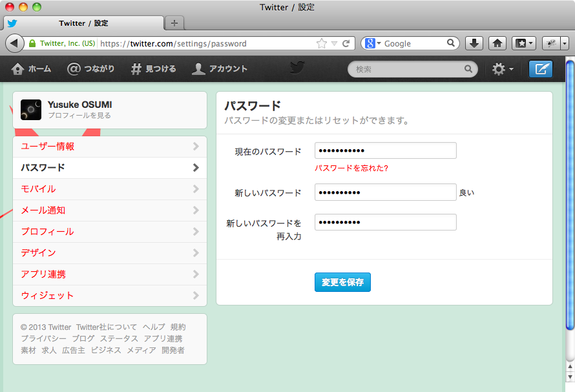Focus the 新しいパスワード field
Image resolution: width=575 pixels, height=392 pixels.
click(x=386, y=192)
